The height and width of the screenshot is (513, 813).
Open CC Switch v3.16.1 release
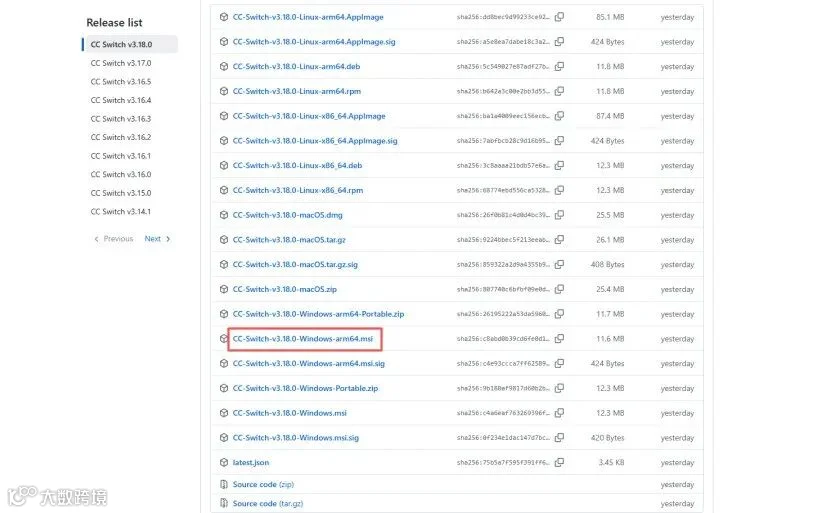coord(121,156)
